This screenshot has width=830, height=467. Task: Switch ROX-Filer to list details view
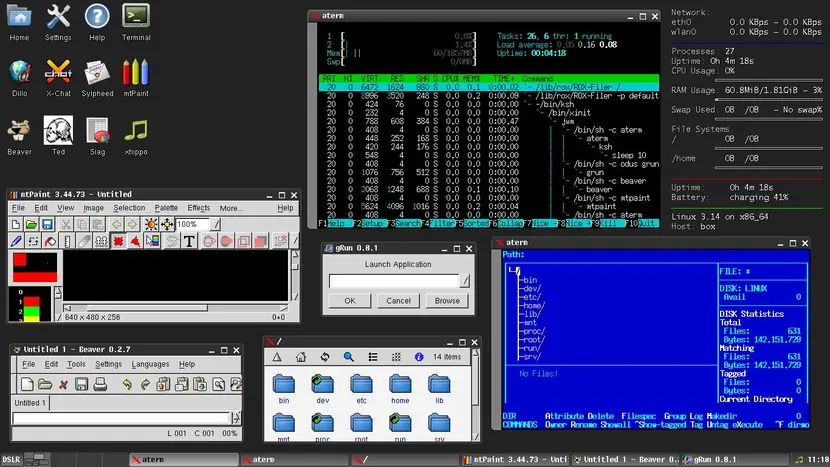373,357
